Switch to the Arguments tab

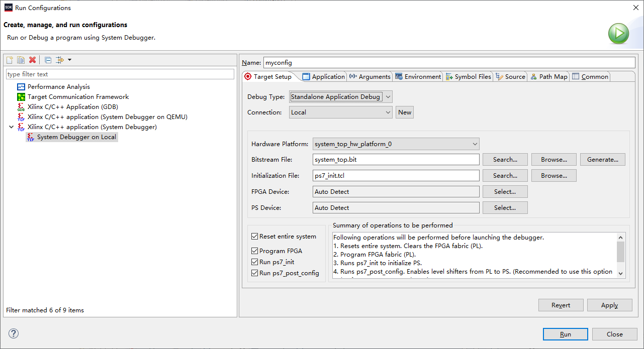coord(370,77)
